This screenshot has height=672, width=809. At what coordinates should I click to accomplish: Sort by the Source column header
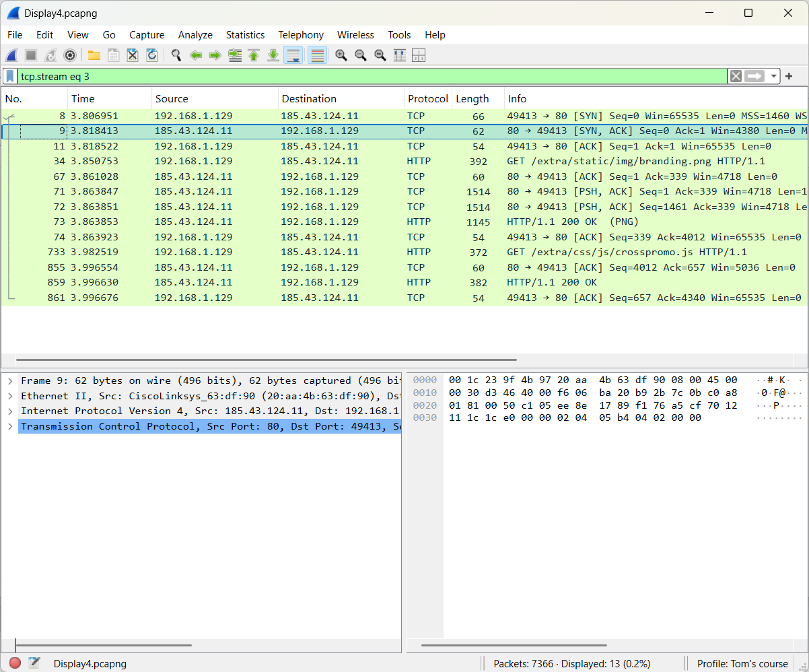215,99
